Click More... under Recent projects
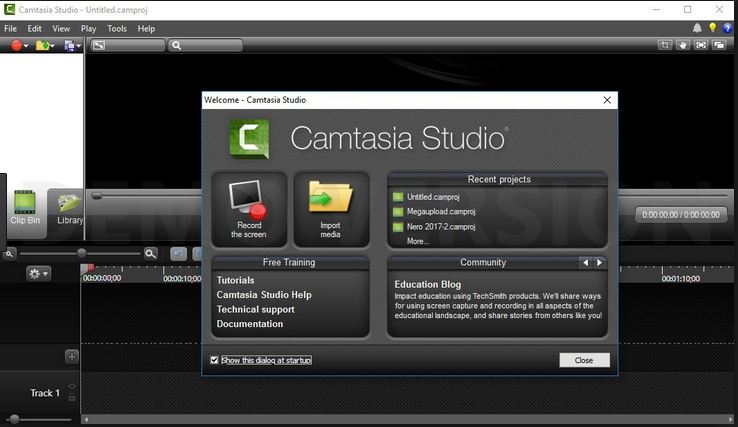 click(x=418, y=241)
